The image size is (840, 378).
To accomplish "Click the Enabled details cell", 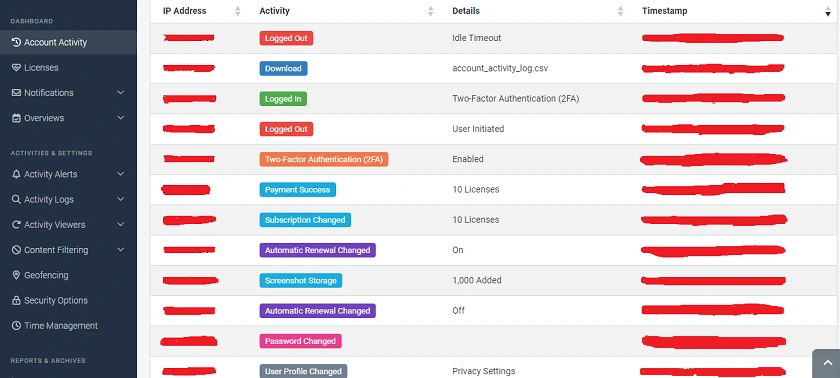I will 468,159.
